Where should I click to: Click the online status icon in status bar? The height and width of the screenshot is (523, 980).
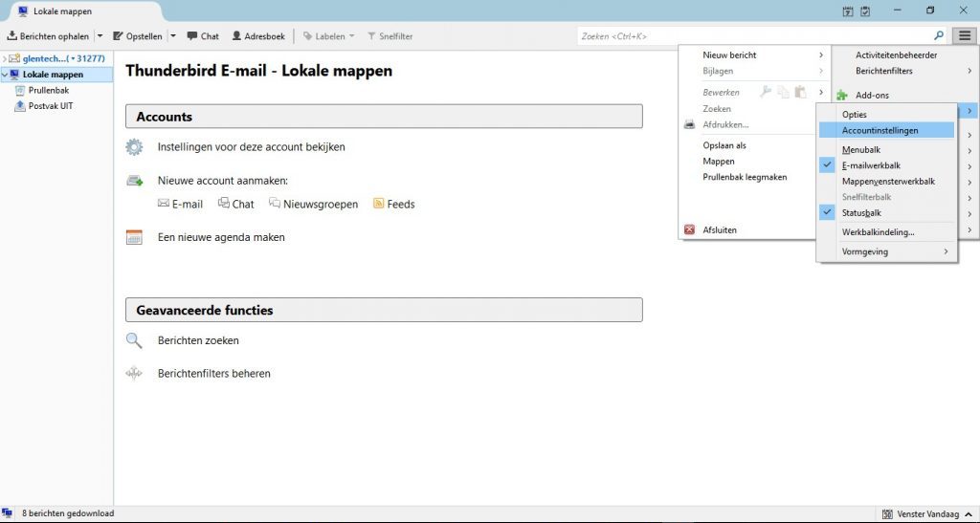8,513
